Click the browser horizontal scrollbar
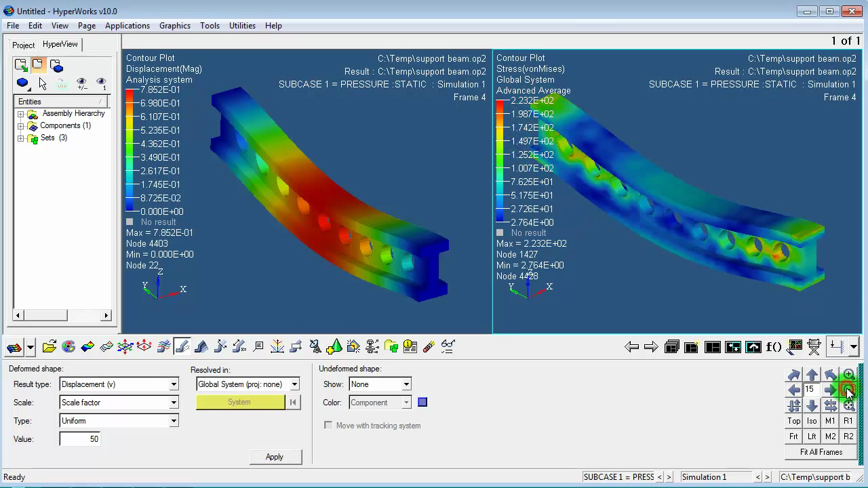868x488 pixels. [x=62, y=315]
